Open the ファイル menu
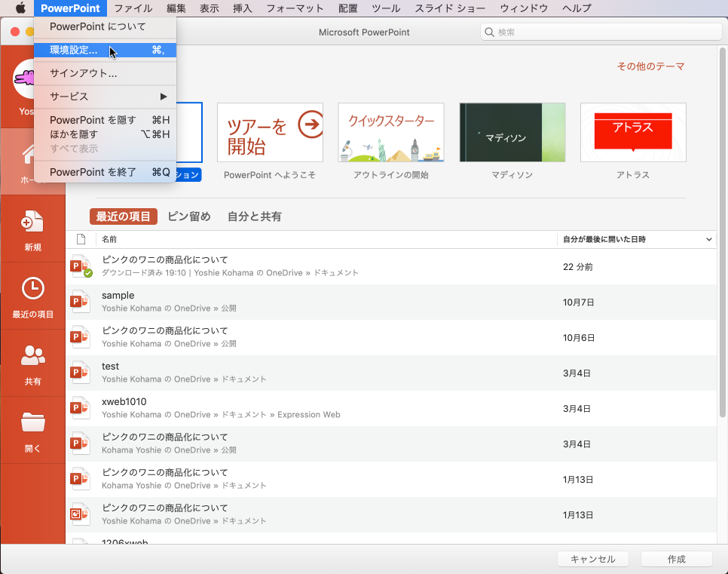 click(x=133, y=8)
